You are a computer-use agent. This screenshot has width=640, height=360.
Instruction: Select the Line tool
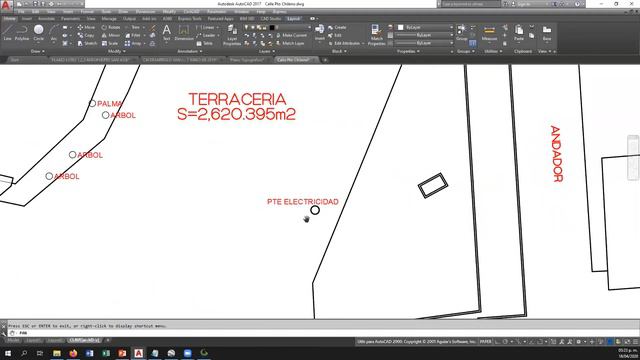point(8,32)
